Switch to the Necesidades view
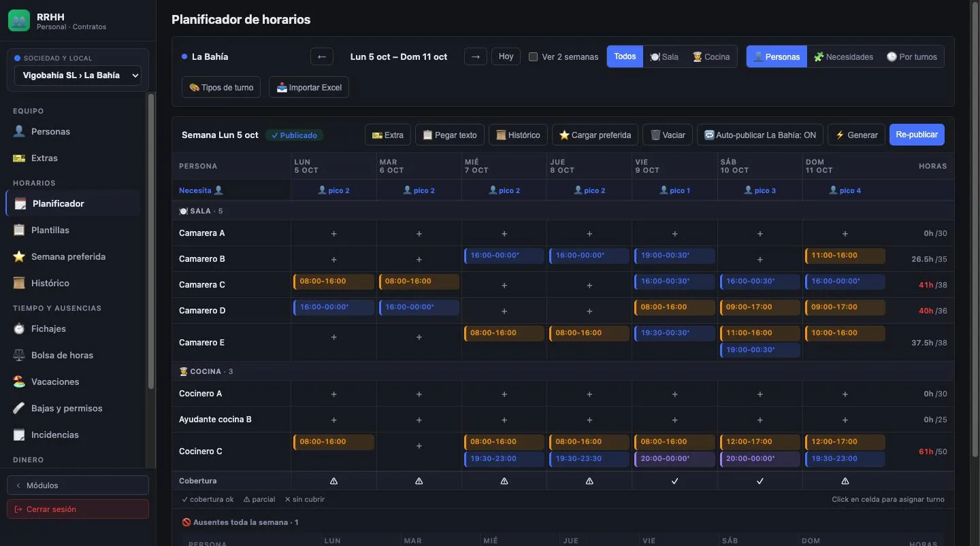Viewport: 980px width, 546px height. coord(843,56)
